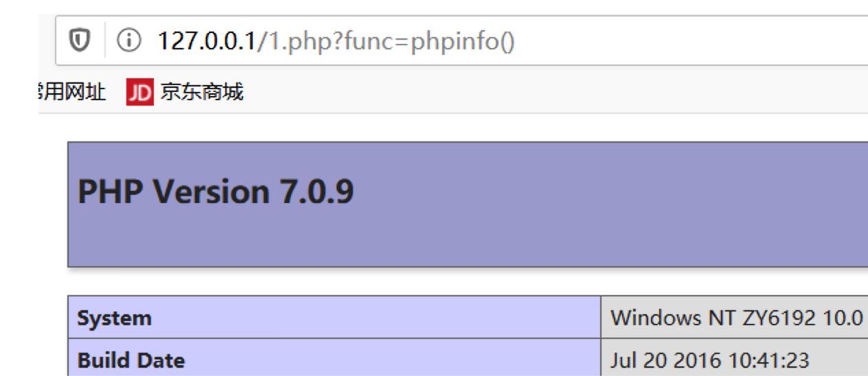Click the PHP Version 7.0.9 heading
The image size is (868, 376).
(216, 191)
